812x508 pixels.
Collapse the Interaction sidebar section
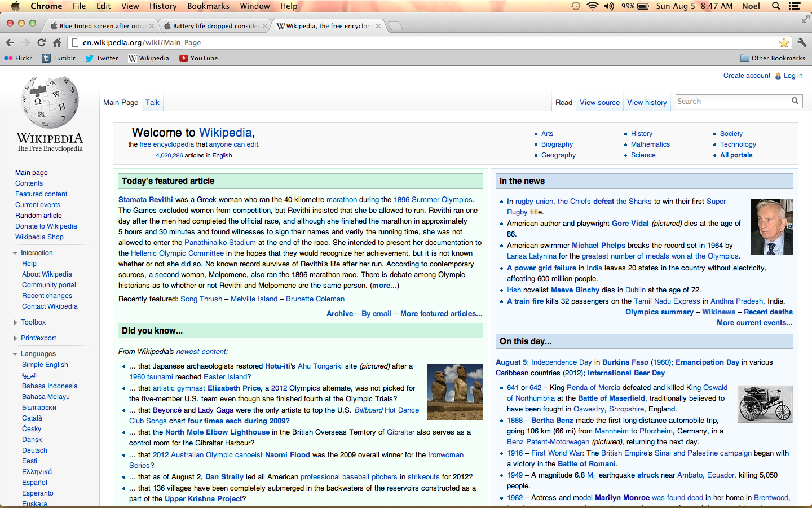(x=15, y=253)
